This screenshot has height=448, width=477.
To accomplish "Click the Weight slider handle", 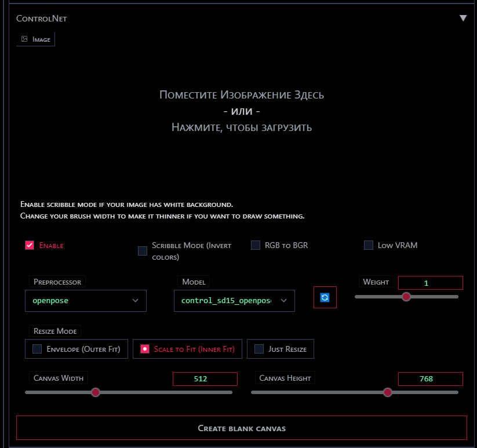I will (x=406, y=296).
